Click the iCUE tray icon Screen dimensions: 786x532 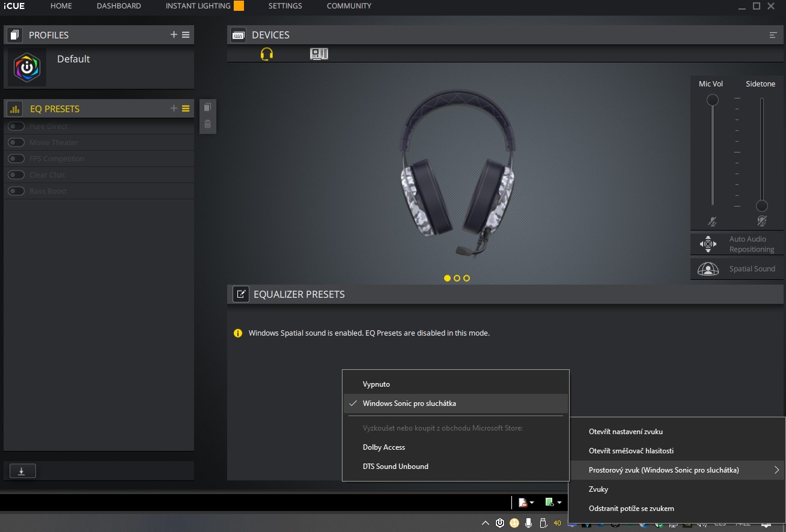500,523
